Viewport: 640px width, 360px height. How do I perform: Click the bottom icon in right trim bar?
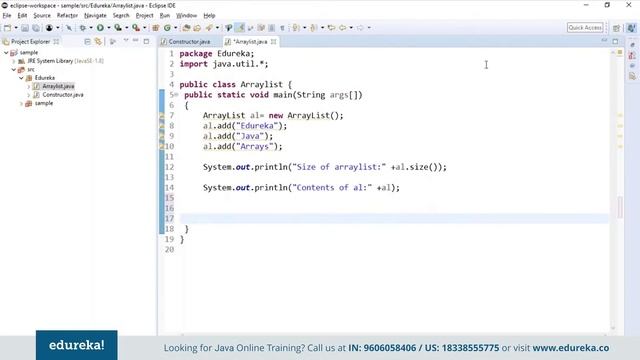(x=632, y=76)
